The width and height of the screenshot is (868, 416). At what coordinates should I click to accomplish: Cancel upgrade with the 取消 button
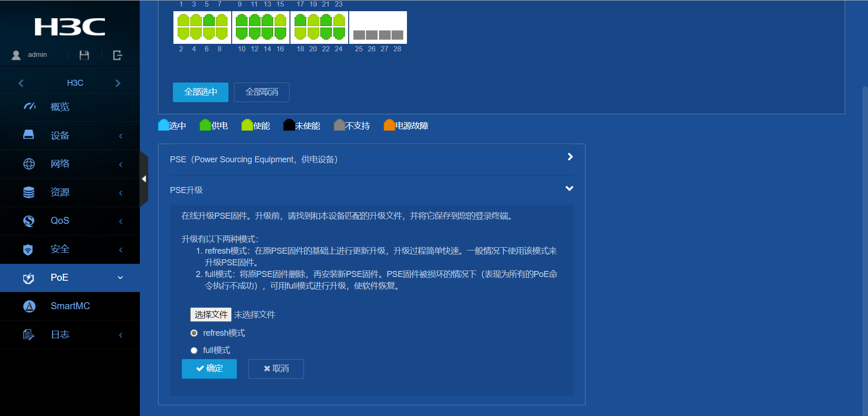[276, 369]
